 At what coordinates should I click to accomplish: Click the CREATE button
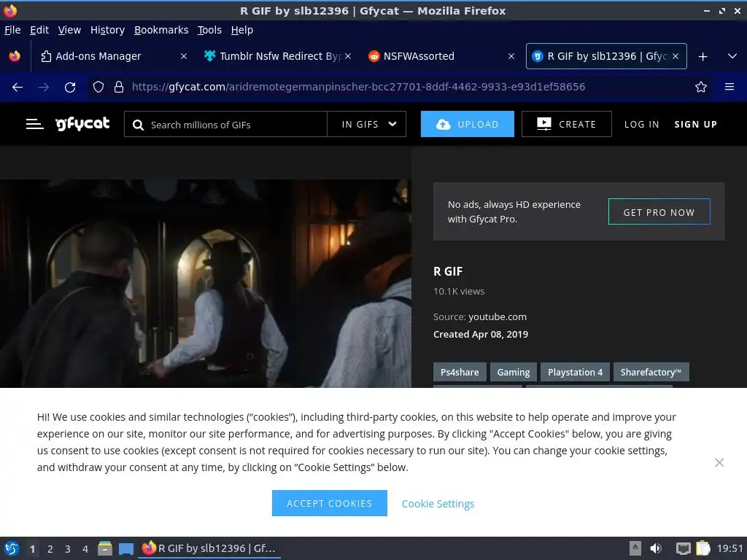(566, 124)
